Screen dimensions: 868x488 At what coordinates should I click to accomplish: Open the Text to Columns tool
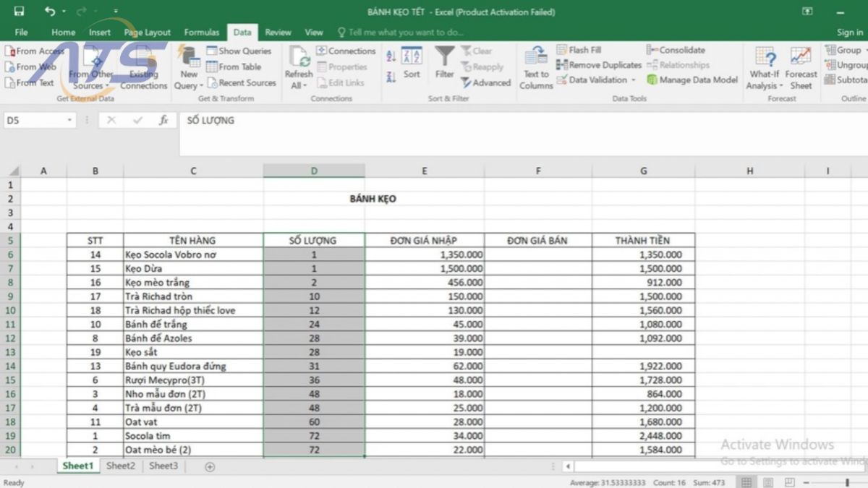click(535, 67)
